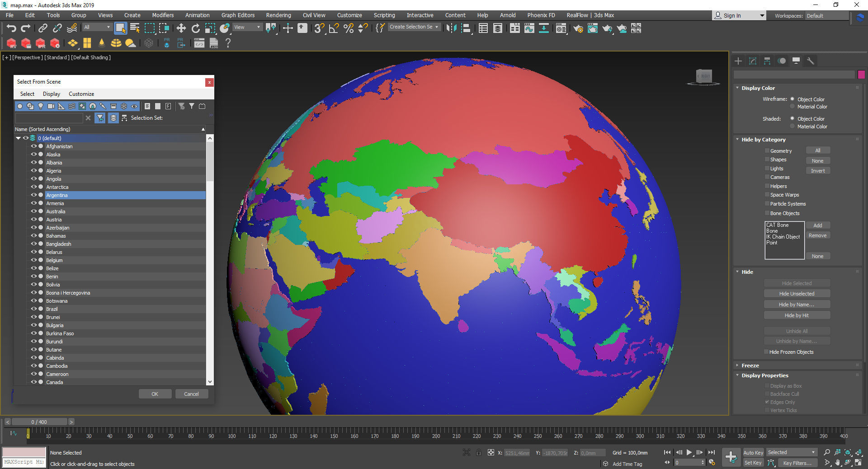Open the Hierarchy panel tab

[767, 61]
